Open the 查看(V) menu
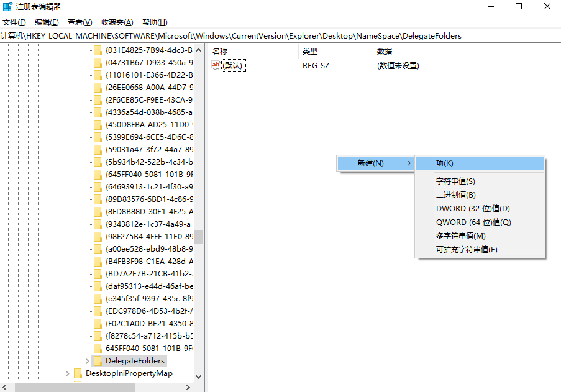Screen dimensions: 561x392 point(80,22)
